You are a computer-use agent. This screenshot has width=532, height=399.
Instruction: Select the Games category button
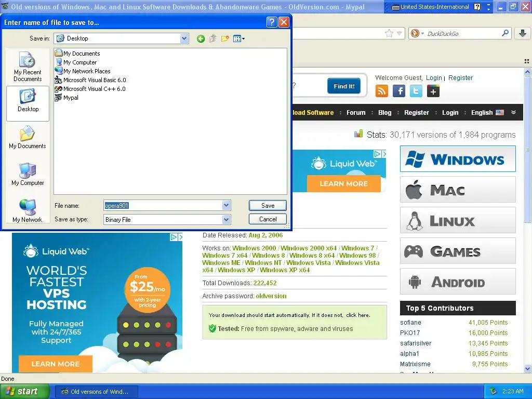(458, 251)
